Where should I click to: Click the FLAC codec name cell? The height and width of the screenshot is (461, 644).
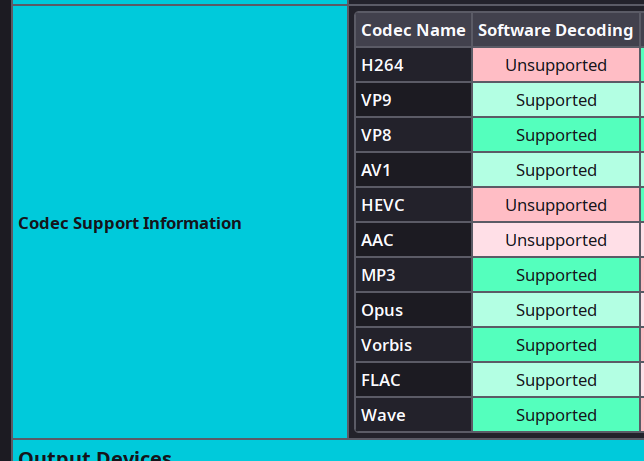(x=413, y=380)
